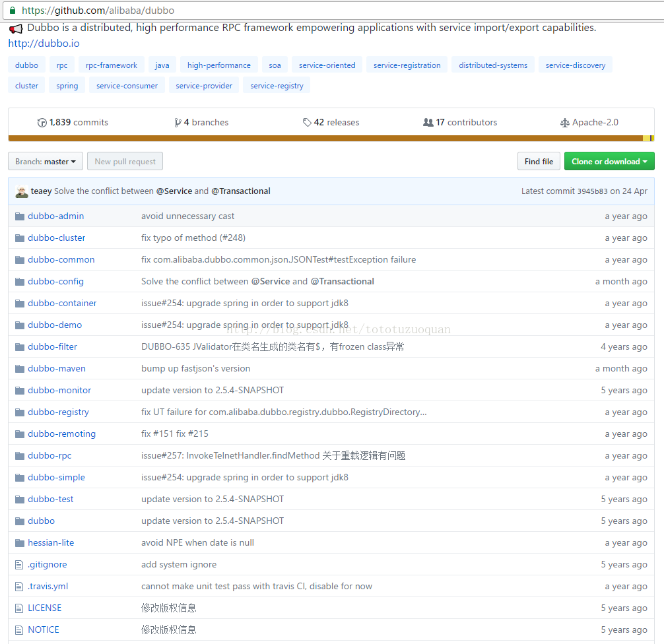
Task: Select the service-discovery topic tag
Action: pyautogui.click(x=576, y=65)
